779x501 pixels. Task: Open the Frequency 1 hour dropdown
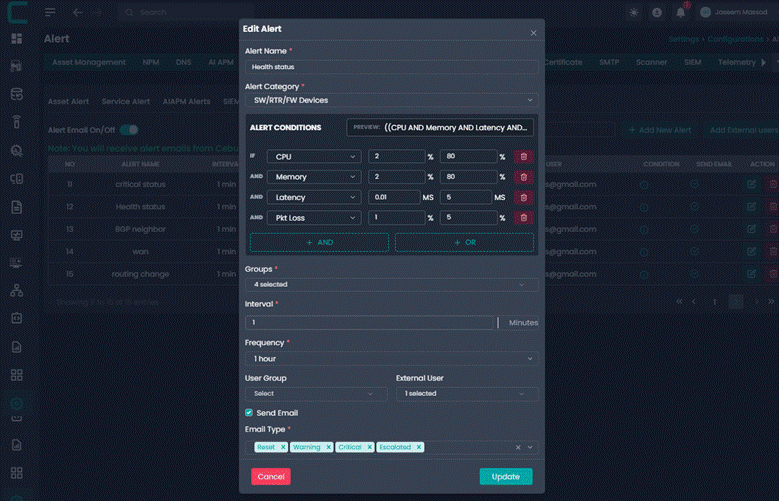point(392,359)
